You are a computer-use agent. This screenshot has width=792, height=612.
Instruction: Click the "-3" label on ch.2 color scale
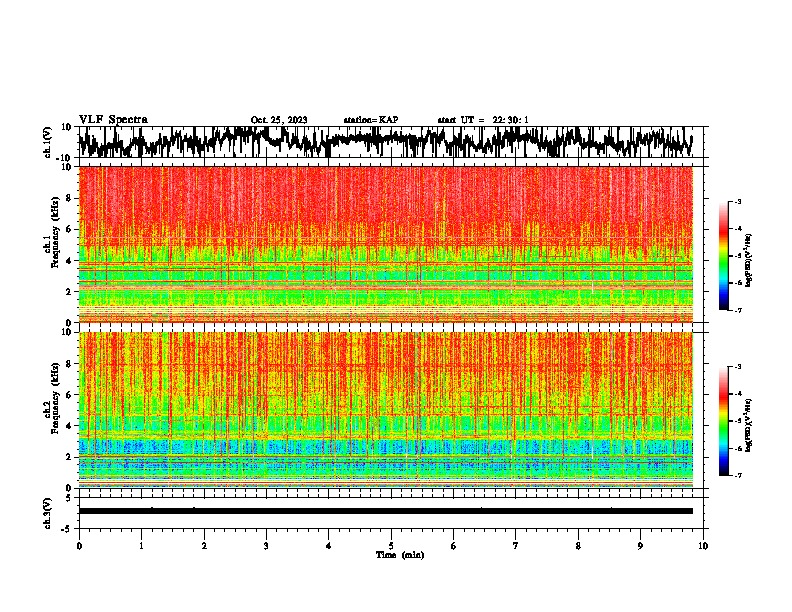tap(738, 367)
